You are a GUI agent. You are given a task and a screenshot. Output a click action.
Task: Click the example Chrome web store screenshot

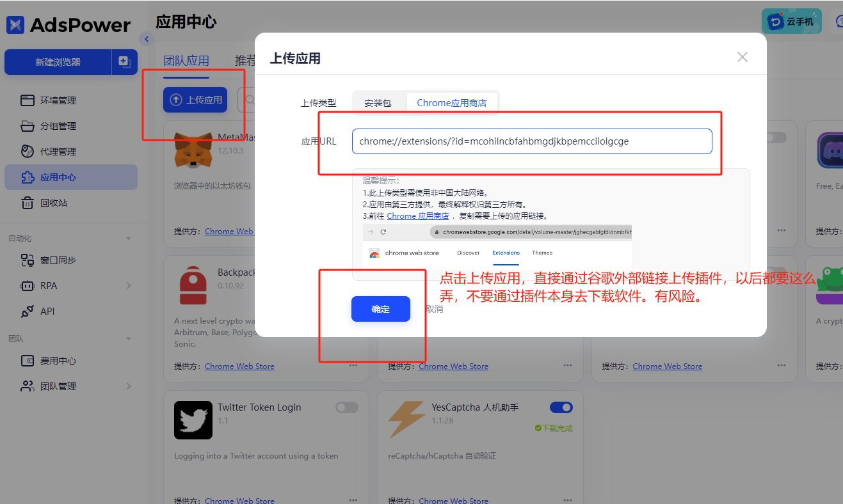[497, 247]
